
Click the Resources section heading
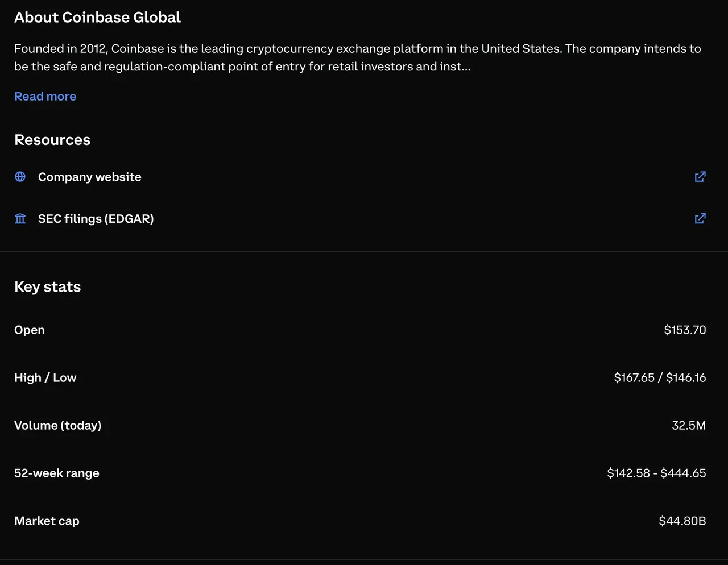pos(52,139)
